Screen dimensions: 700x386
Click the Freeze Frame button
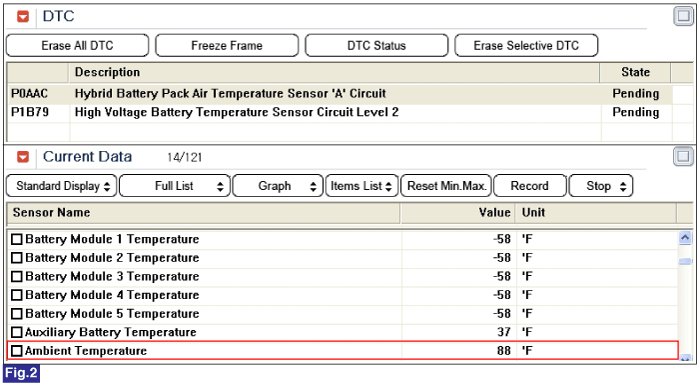(227, 46)
